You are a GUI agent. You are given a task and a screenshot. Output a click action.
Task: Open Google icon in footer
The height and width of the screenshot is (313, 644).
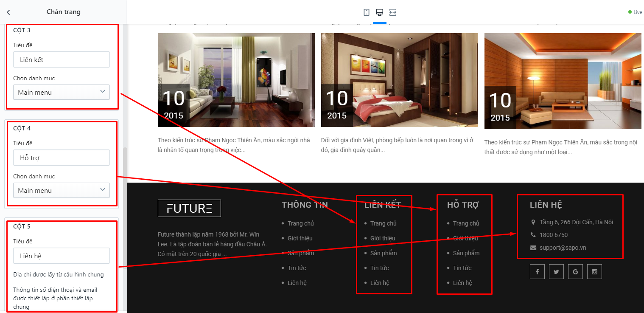pyautogui.click(x=575, y=272)
